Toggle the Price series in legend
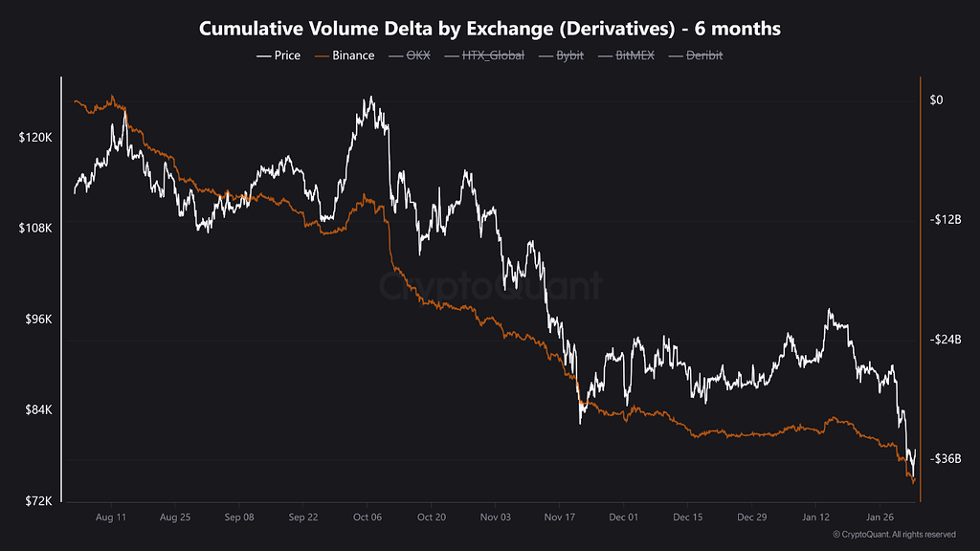This screenshot has width=980, height=551. click(x=278, y=55)
